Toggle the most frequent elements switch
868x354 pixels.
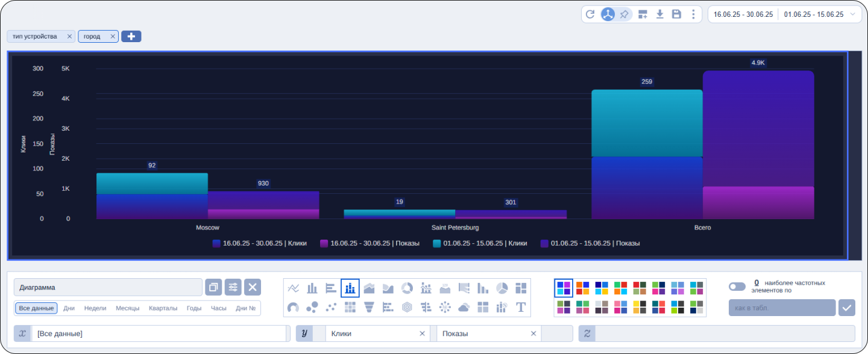point(737,287)
